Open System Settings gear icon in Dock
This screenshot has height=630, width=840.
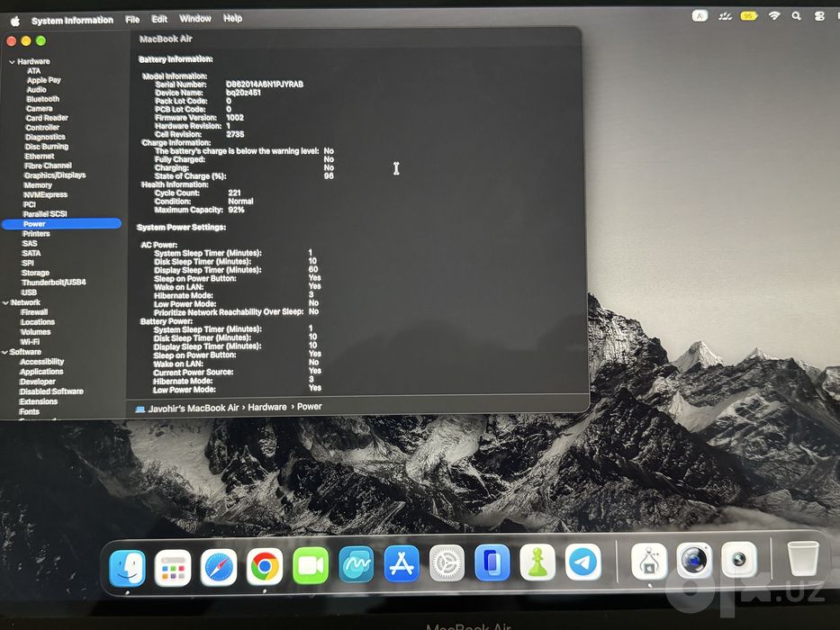pyautogui.click(x=447, y=563)
